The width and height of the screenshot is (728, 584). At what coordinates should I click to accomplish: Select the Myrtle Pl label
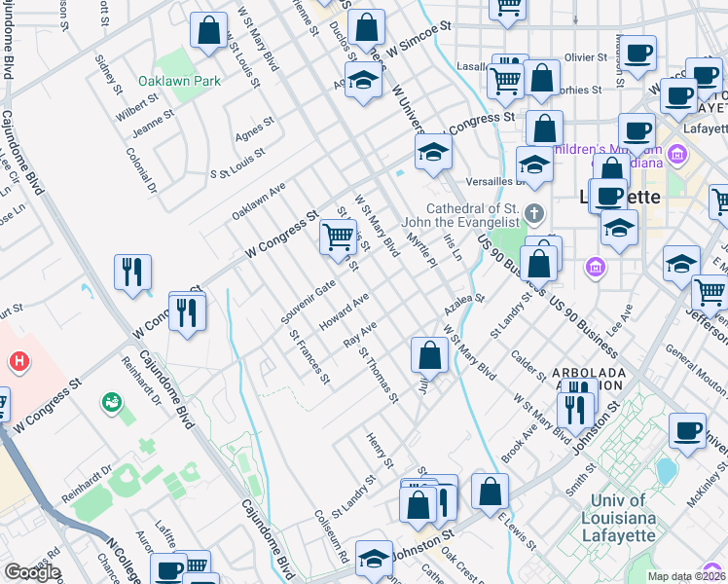421,251
